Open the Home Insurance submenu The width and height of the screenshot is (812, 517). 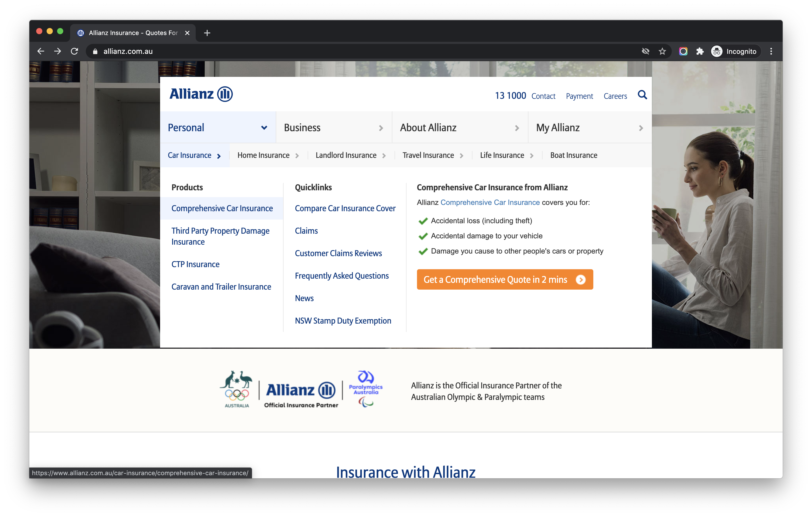[268, 155]
